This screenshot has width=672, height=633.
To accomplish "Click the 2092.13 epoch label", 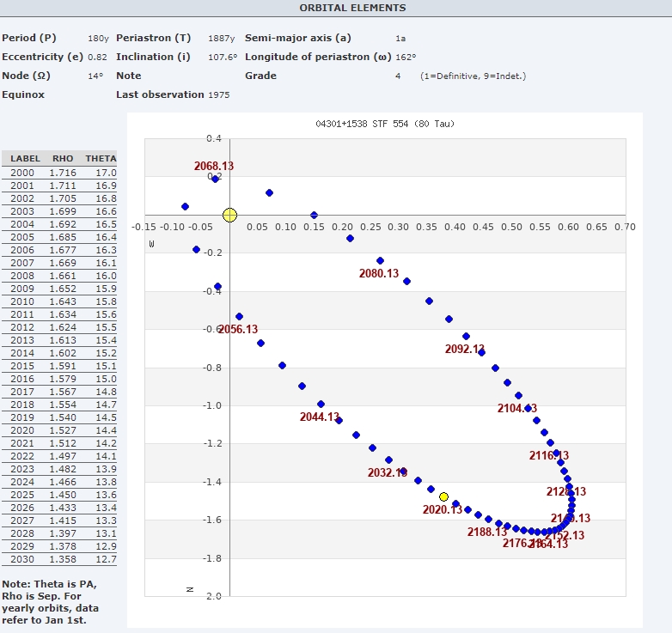I will [x=465, y=349].
